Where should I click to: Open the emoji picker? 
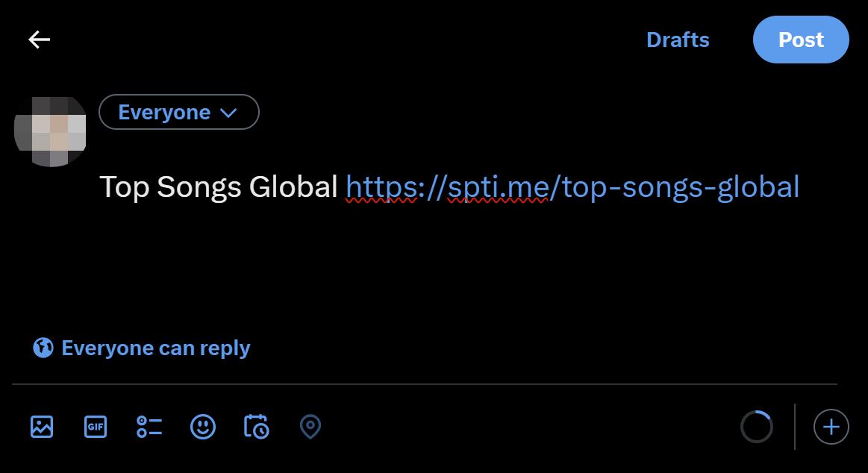tap(203, 427)
